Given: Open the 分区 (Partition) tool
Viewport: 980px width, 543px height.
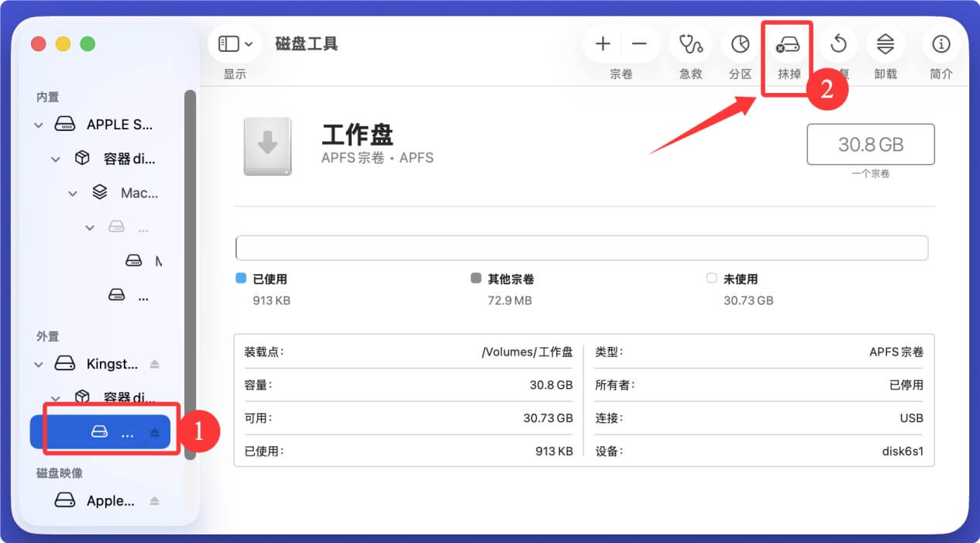Looking at the screenshot, I should (740, 44).
